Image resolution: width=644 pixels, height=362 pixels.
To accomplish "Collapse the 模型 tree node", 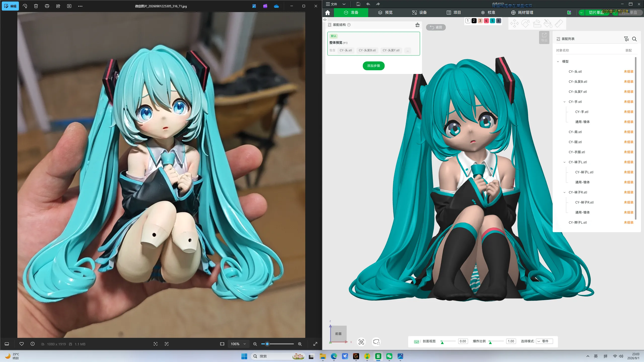I will pyautogui.click(x=558, y=61).
